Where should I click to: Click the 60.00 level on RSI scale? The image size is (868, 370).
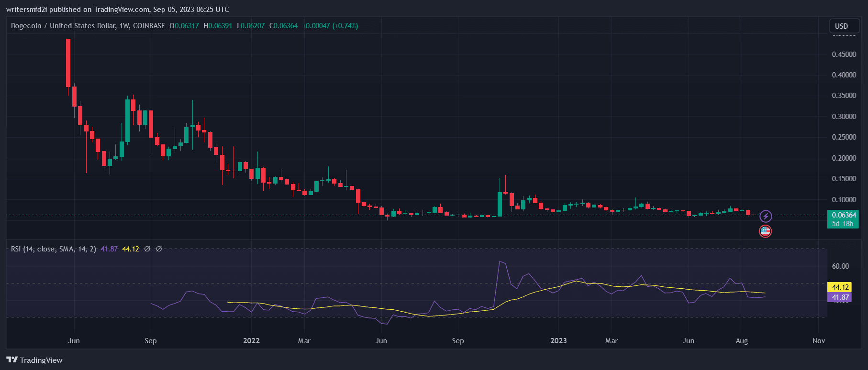point(840,266)
